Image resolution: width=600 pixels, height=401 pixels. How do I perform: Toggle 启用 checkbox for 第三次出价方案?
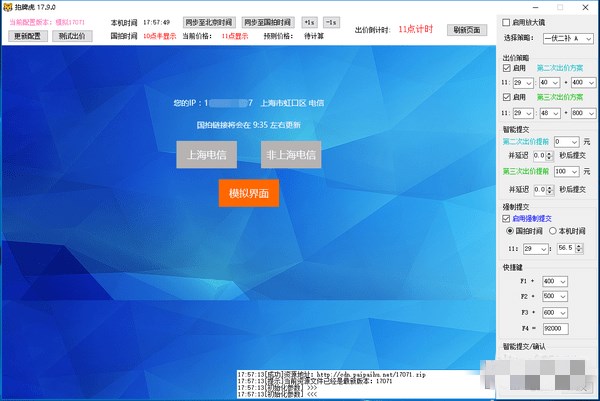point(507,97)
